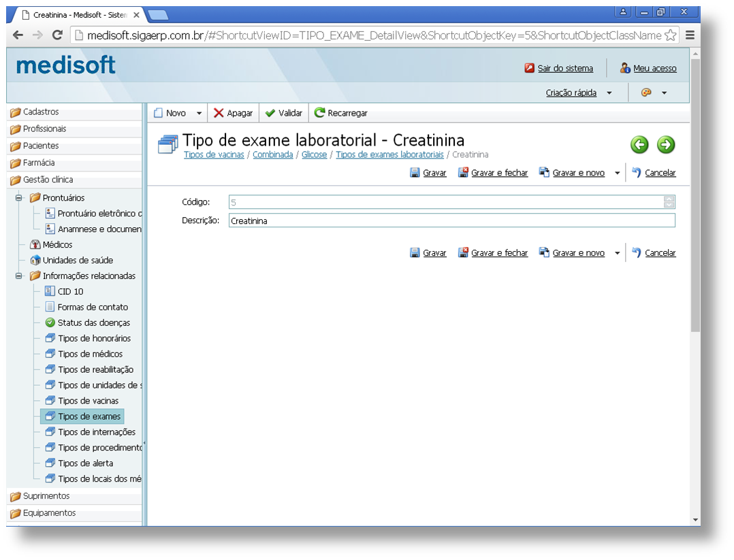Screen dimensions: 734x560
Task: Collapse the Prontuários tree node
Action: click(19, 198)
